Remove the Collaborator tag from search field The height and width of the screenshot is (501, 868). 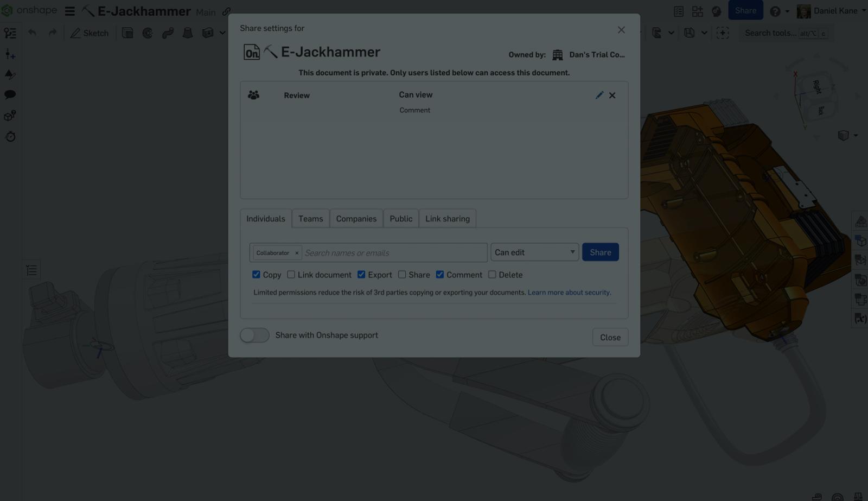tap(297, 253)
